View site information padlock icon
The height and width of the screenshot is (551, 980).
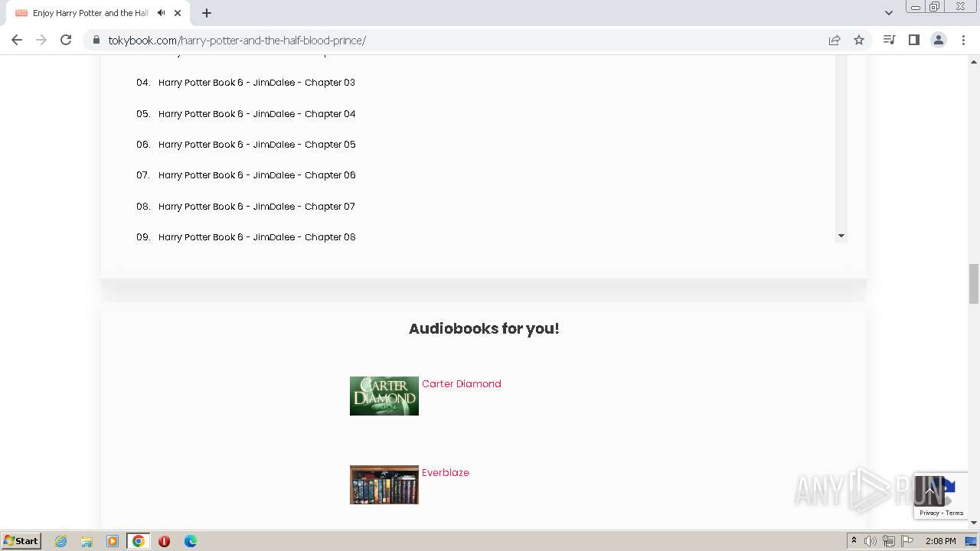96,40
